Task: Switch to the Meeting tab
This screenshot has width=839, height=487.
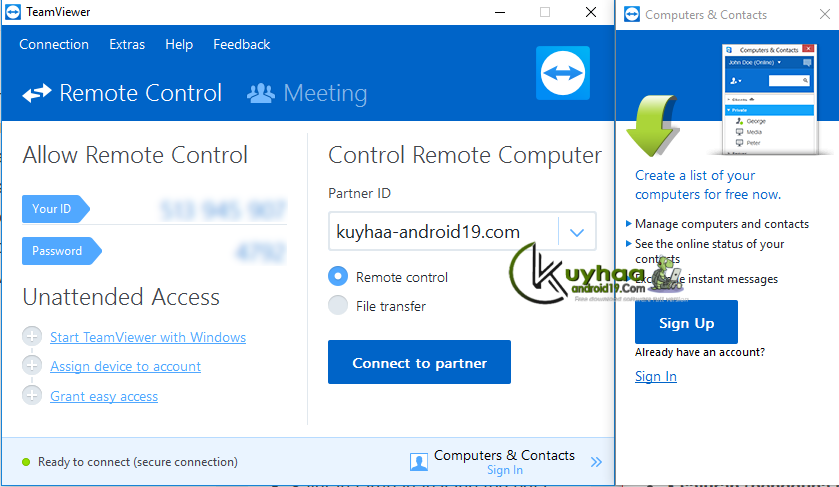Action: click(x=307, y=93)
